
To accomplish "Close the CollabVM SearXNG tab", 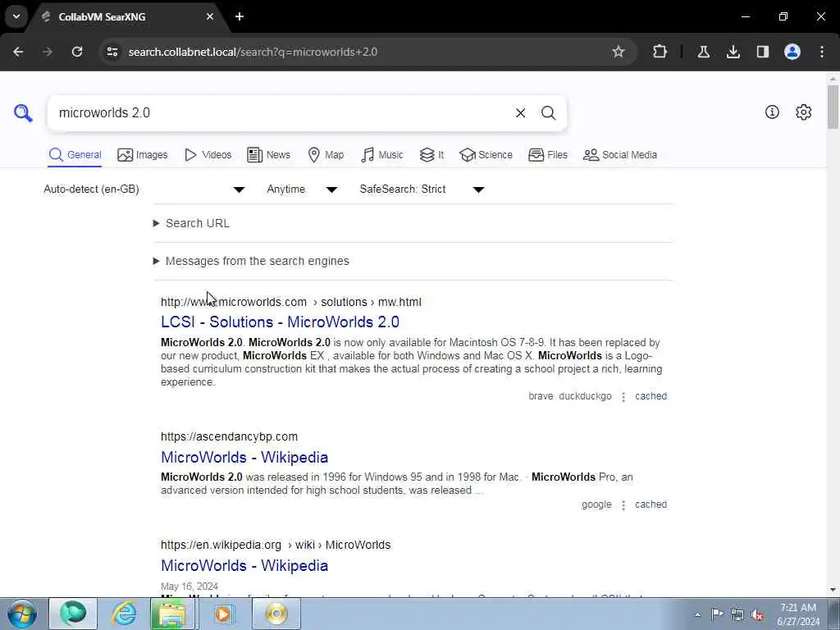I will (210, 16).
